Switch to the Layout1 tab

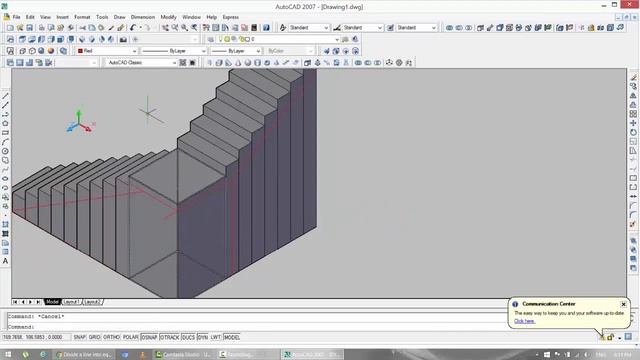coord(71,302)
